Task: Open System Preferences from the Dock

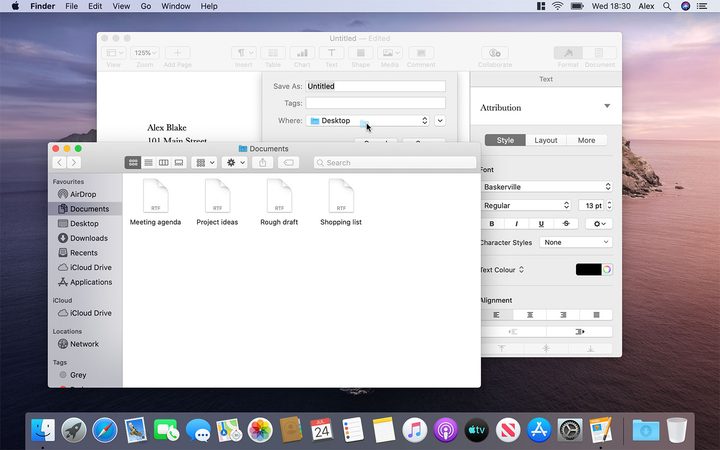Action: [570, 431]
